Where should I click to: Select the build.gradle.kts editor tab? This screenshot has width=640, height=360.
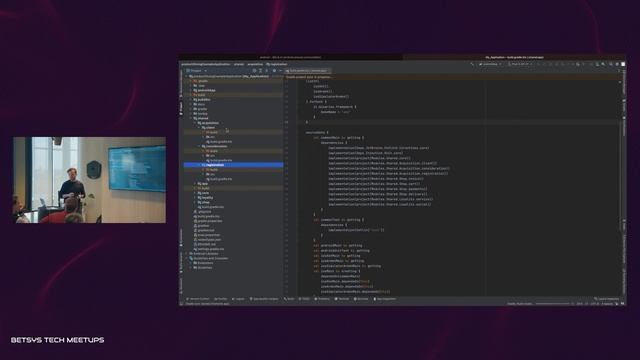[x=308, y=71]
